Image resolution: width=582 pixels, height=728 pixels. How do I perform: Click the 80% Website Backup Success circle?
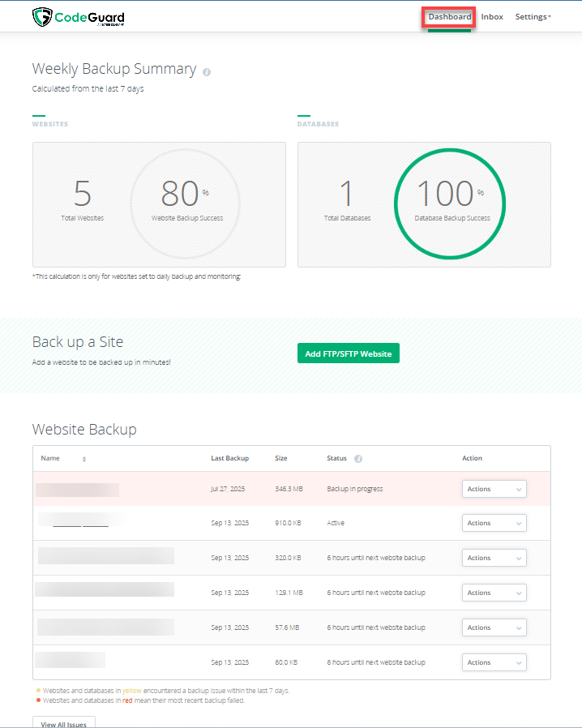click(x=186, y=200)
